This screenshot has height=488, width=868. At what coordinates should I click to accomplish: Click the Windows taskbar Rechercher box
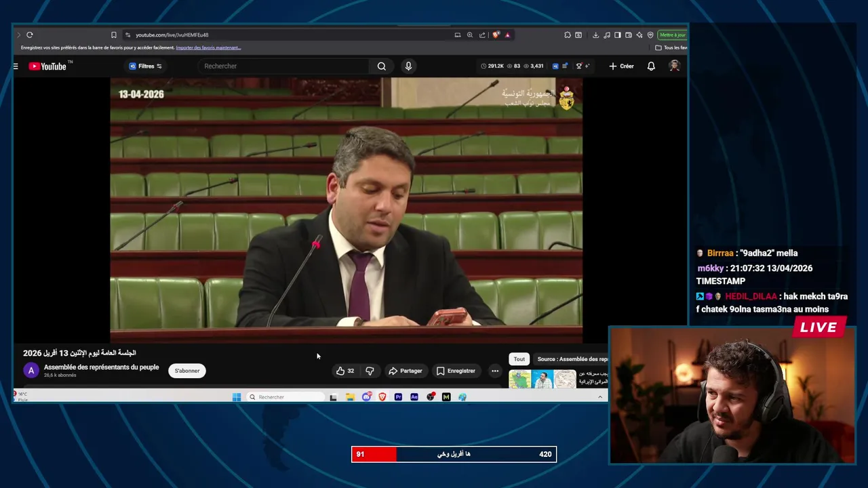click(285, 397)
